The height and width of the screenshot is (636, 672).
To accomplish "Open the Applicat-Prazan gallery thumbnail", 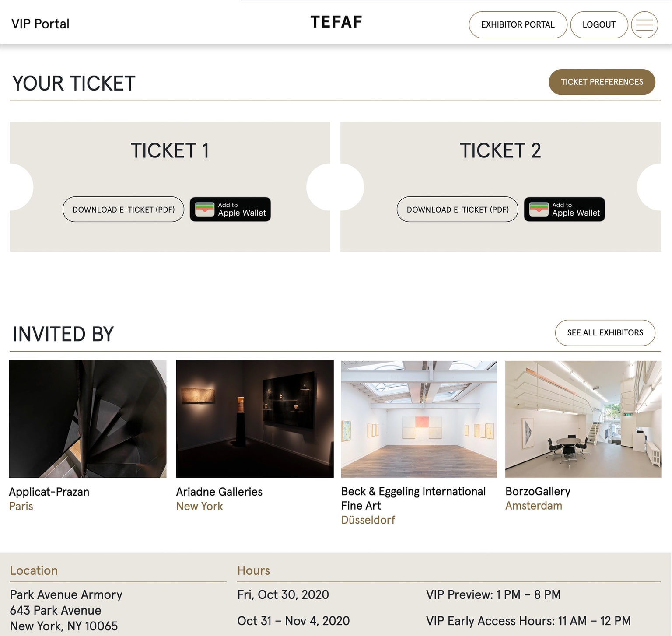I will tap(87, 419).
